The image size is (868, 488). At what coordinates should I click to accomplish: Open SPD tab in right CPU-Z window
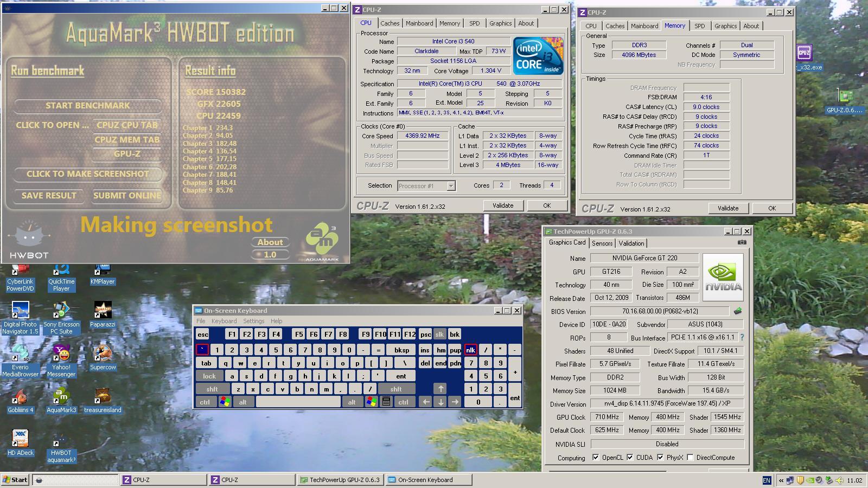(x=700, y=26)
